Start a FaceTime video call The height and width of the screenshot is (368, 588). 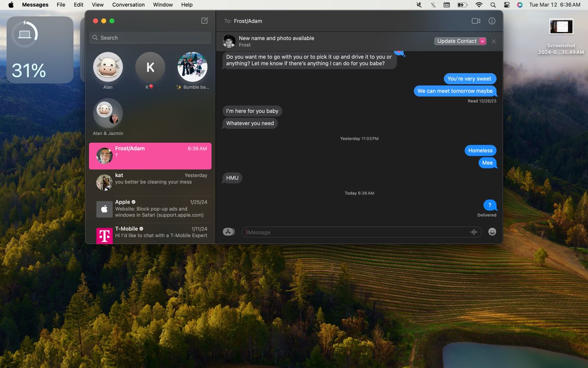(475, 21)
